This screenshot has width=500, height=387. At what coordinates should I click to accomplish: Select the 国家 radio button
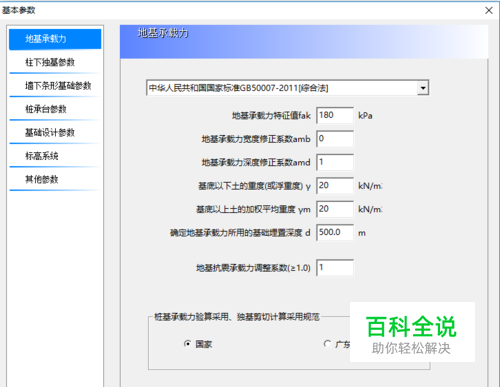click(188, 344)
